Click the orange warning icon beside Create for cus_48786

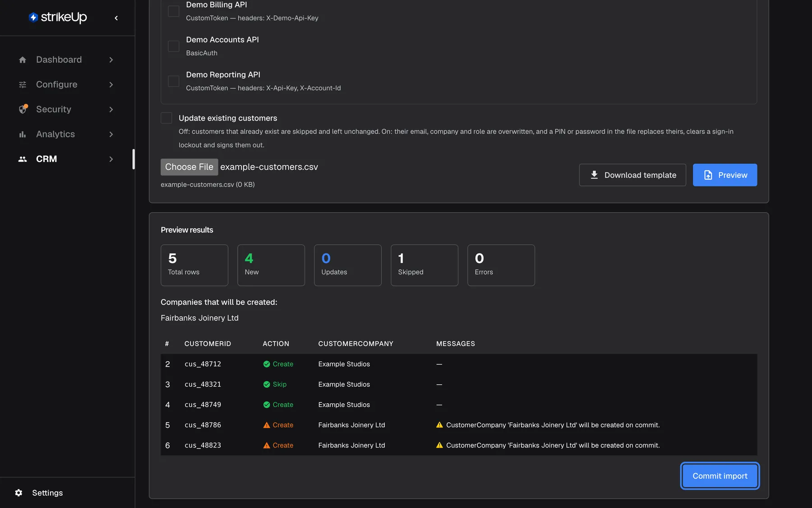pyautogui.click(x=267, y=425)
